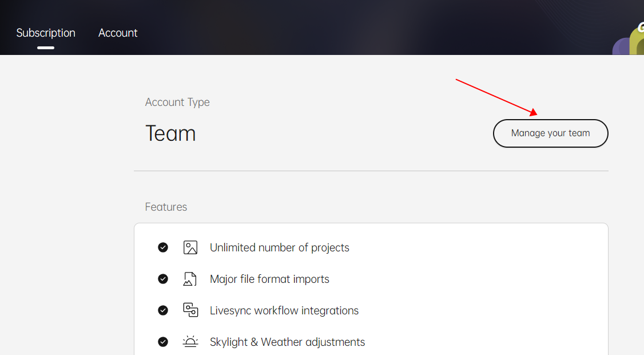Switch to the Account tab

(118, 33)
